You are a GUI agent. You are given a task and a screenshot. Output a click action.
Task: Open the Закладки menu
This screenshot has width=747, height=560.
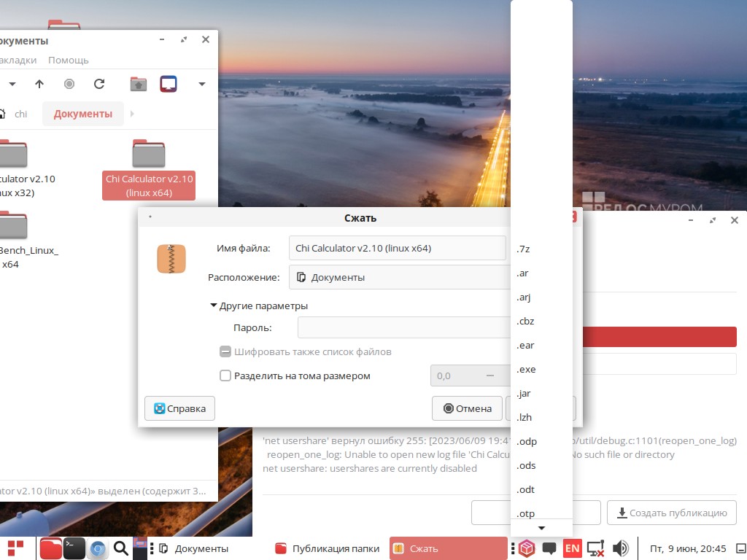18,60
